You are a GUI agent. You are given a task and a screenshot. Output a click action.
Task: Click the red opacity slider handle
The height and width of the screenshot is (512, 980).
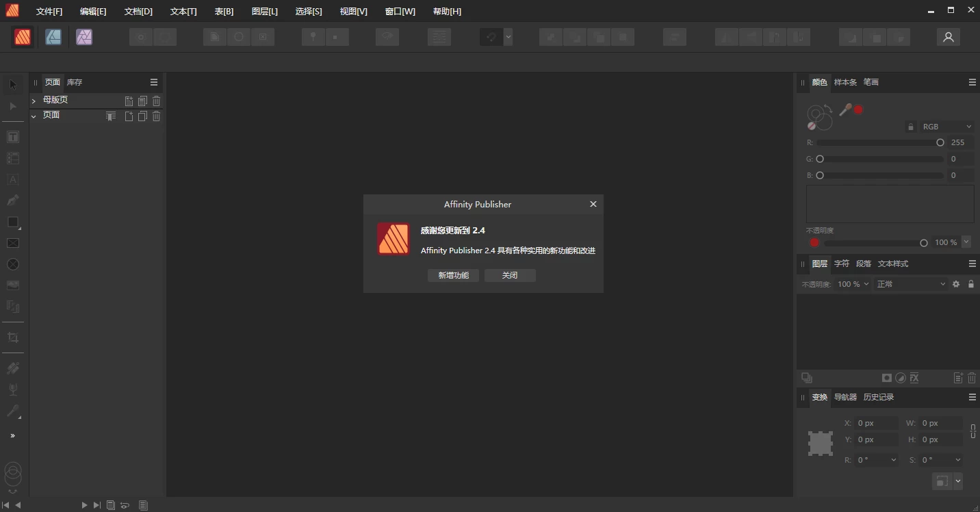click(814, 242)
